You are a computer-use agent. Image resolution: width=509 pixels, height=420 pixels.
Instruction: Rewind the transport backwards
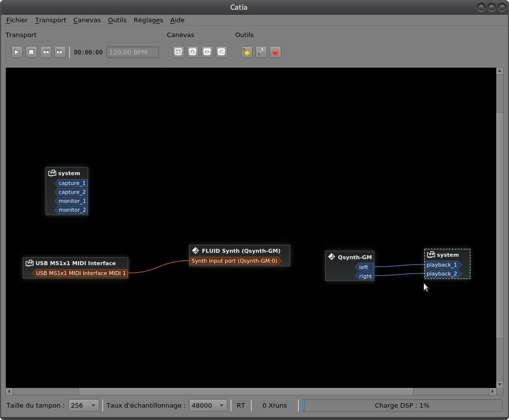(x=46, y=52)
